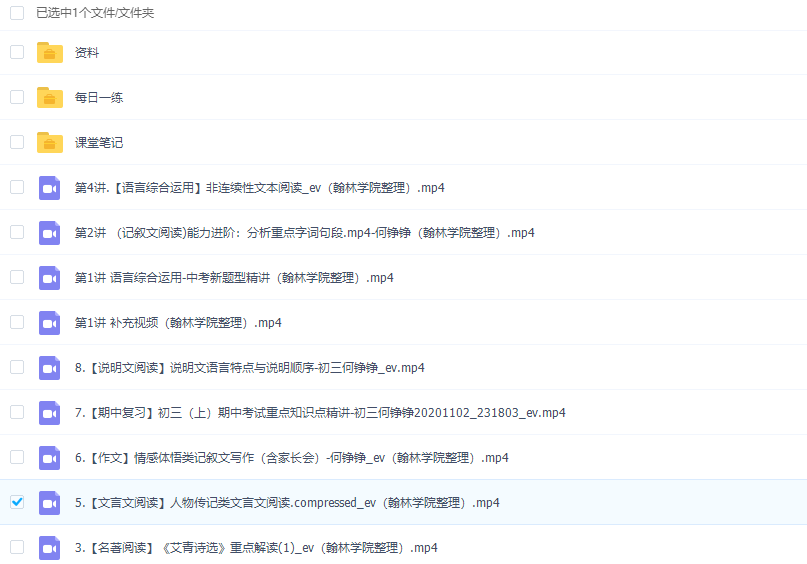Click the 每日一练 folder icon
The image size is (807, 564).
[x=49, y=98]
